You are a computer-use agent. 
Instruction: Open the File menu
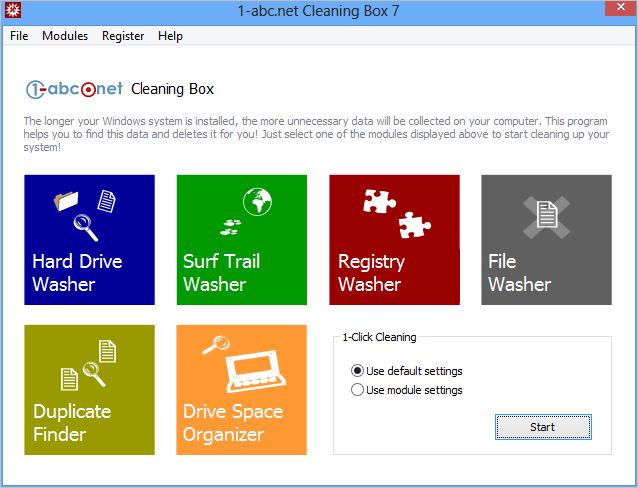[x=19, y=36]
